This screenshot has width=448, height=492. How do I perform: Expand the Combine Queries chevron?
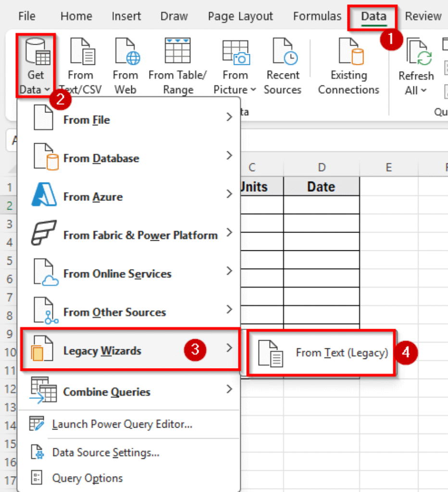click(x=229, y=389)
